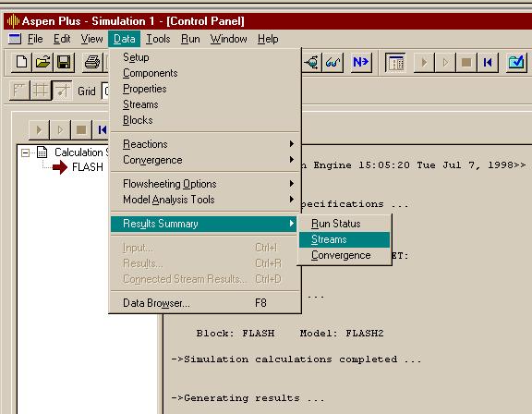Step with Control Panel outlined play button

pyautogui.click(x=60, y=130)
